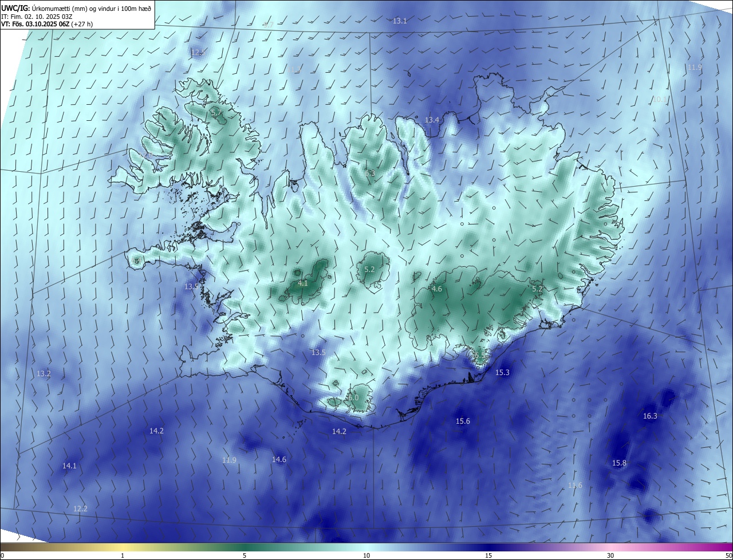
Task: Click the 6.3 value label
Action: pos(370,173)
